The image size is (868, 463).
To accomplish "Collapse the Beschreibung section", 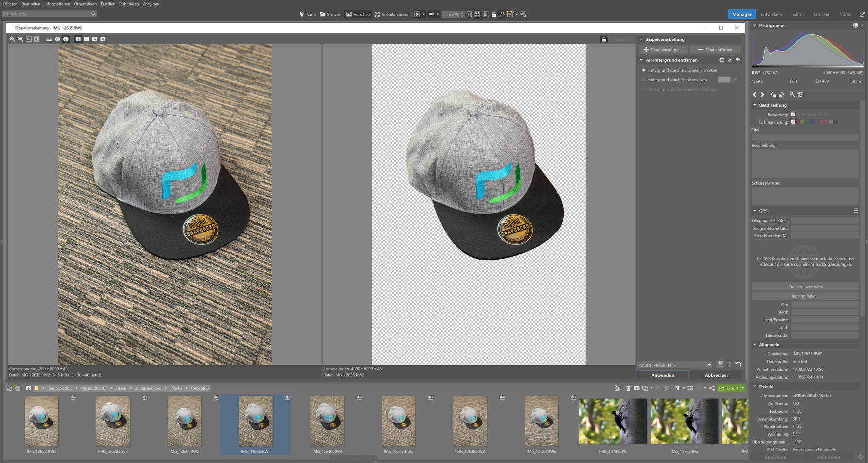I will click(755, 105).
